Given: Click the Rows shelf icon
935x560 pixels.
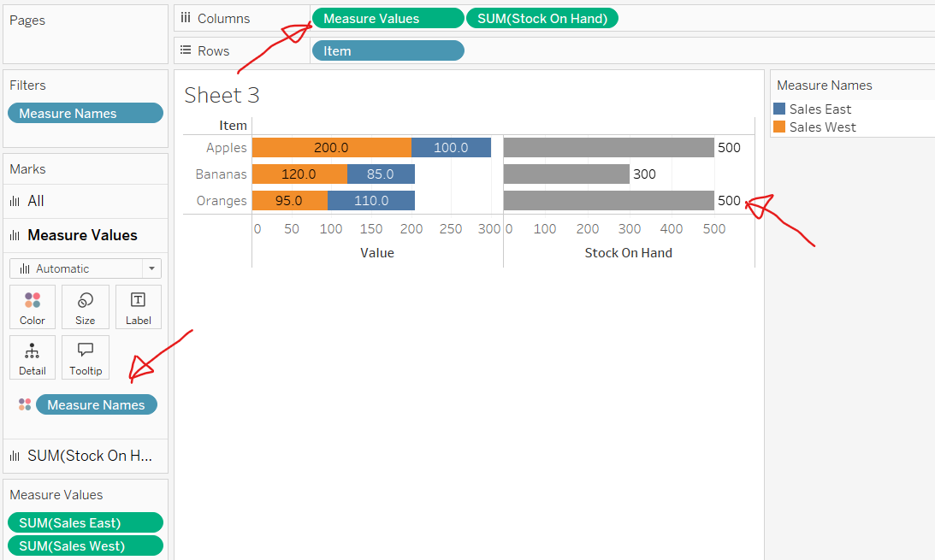Looking at the screenshot, I should tap(186, 50).
